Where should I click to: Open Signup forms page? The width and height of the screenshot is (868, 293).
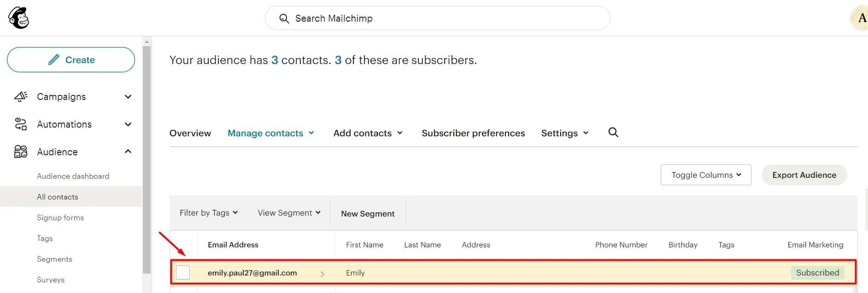(x=60, y=217)
